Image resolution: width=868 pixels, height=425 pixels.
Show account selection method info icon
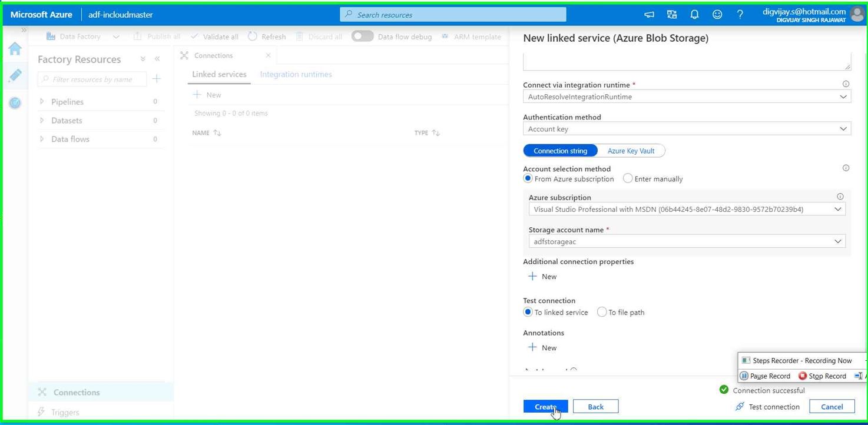point(846,168)
